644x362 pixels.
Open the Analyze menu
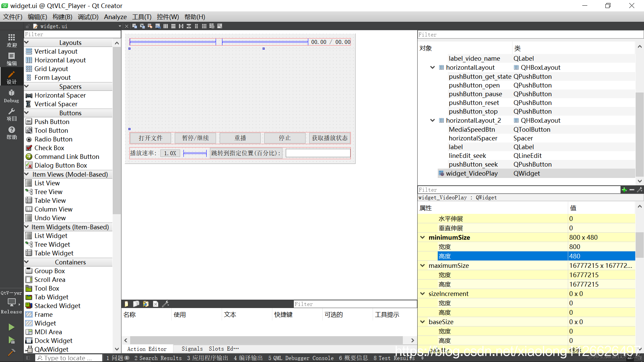(x=115, y=17)
